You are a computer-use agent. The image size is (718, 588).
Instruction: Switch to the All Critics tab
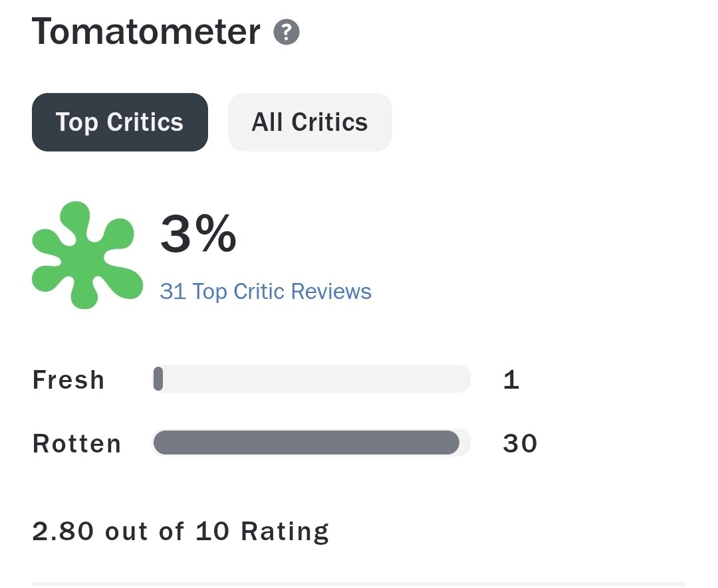click(310, 122)
